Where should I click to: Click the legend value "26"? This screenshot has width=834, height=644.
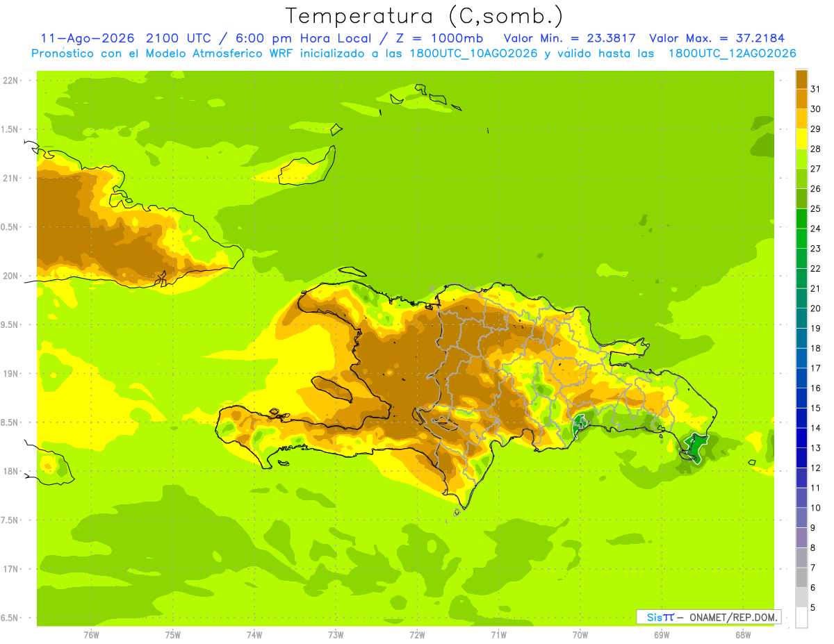[816, 188]
